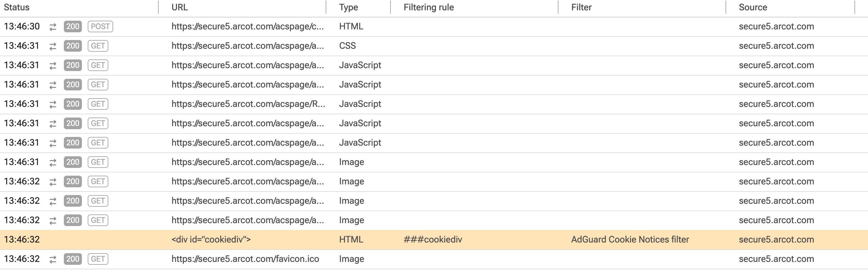
Task: Click the GET badge on the favicon.ico row
Action: (98, 259)
